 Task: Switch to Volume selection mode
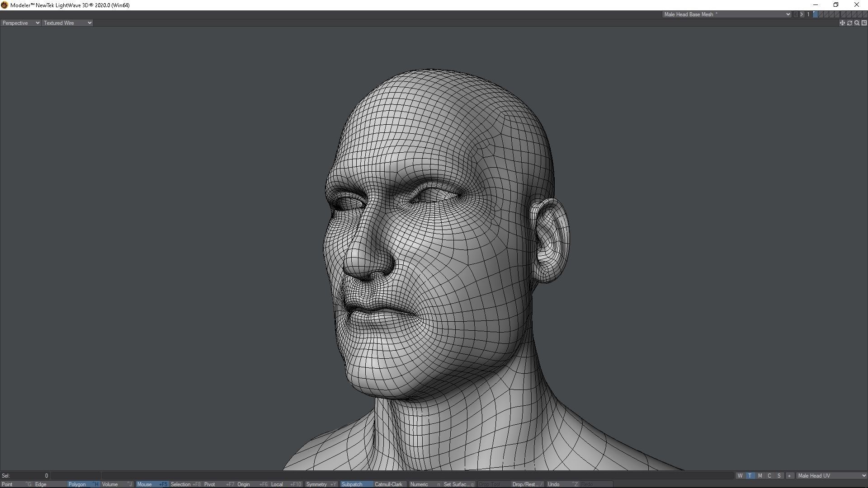tap(117, 484)
